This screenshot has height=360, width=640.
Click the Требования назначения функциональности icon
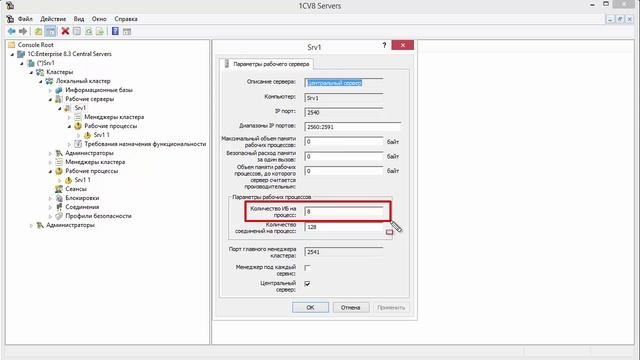[78, 144]
